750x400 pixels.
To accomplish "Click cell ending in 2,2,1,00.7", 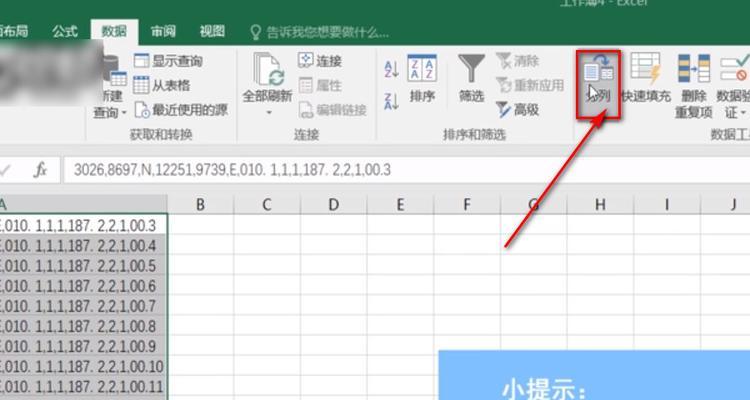I will coord(83,306).
